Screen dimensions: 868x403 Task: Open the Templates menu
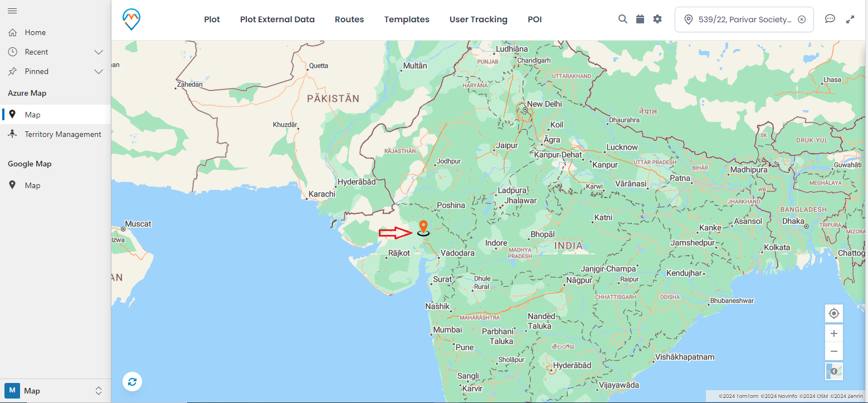[x=407, y=19]
